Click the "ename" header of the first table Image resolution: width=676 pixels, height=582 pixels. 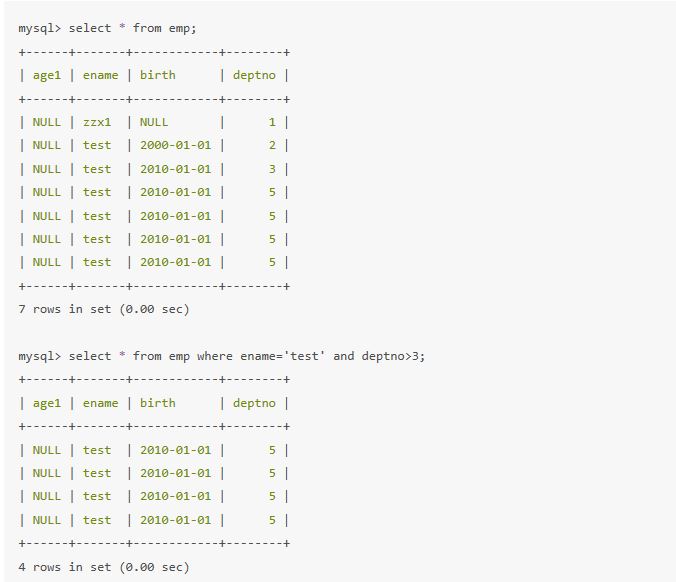[x=100, y=75]
